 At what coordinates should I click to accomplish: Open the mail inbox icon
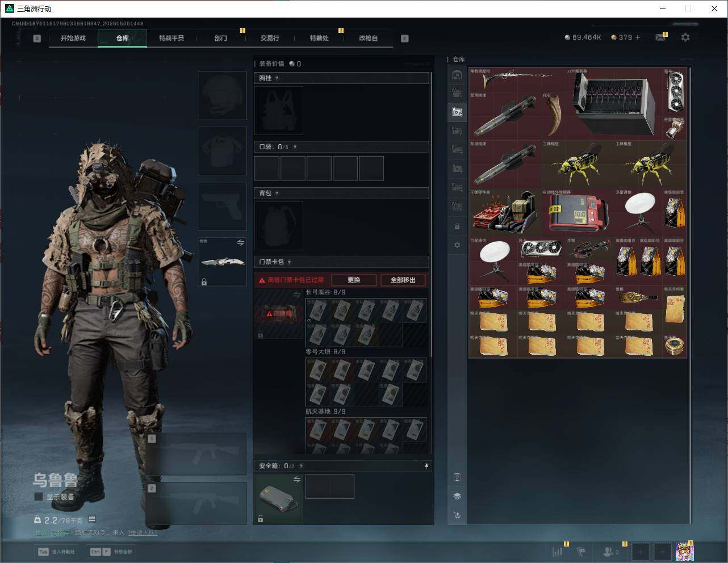(x=660, y=37)
